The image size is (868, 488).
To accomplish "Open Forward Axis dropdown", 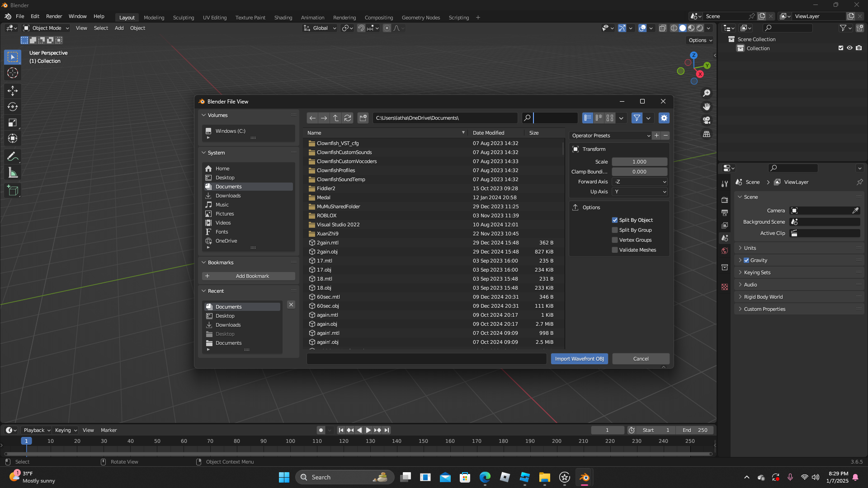I will click(x=640, y=182).
